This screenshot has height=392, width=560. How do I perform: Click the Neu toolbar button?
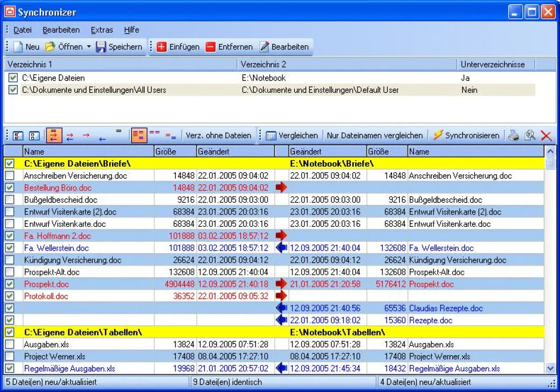coord(27,47)
